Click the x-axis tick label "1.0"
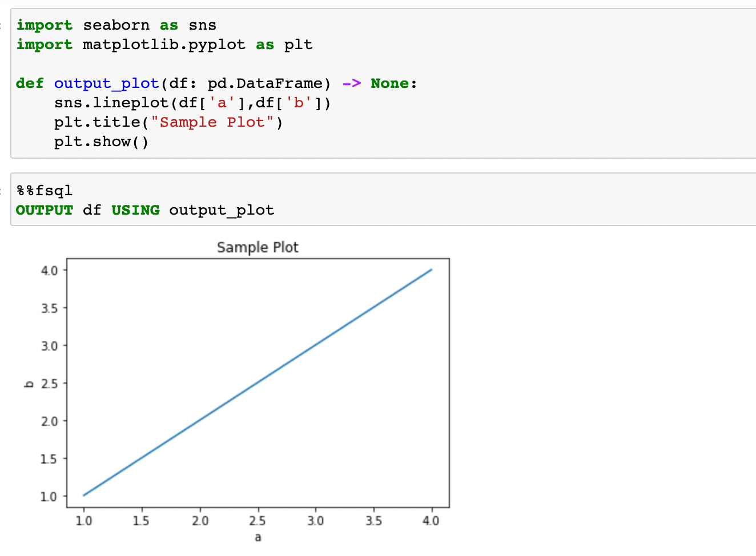756x556 pixels. (x=84, y=521)
